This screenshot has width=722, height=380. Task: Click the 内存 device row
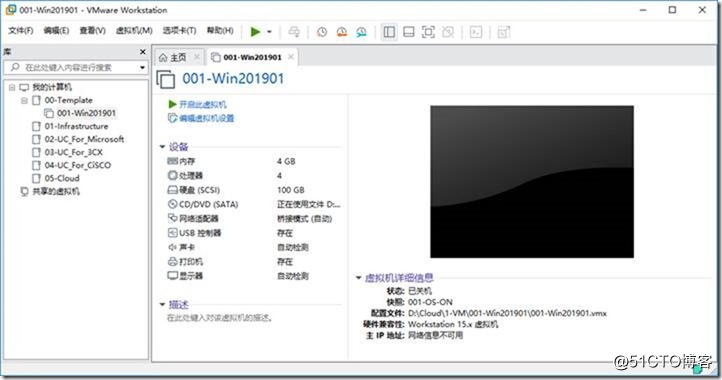pyautogui.click(x=254, y=161)
